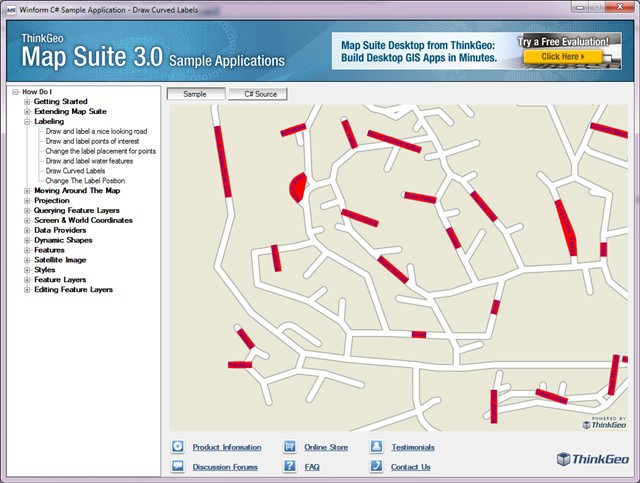Expand the Satellite Image node

coord(27,260)
